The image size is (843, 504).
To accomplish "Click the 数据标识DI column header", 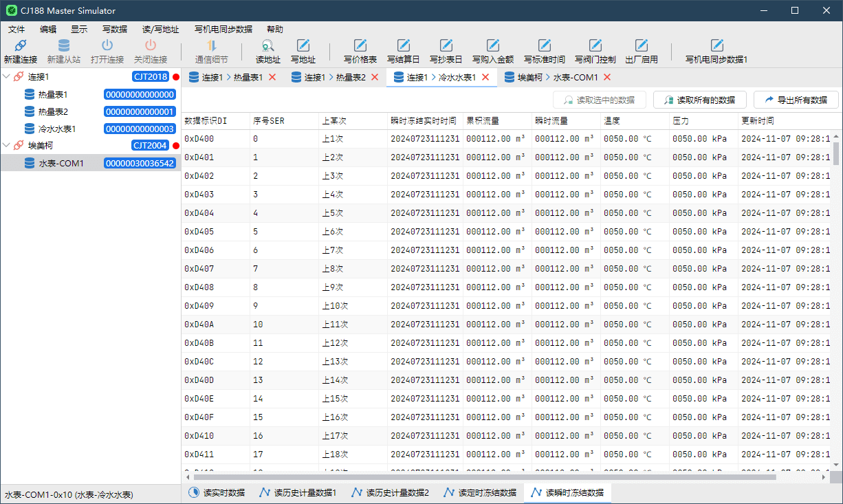I will click(x=216, y=120).
